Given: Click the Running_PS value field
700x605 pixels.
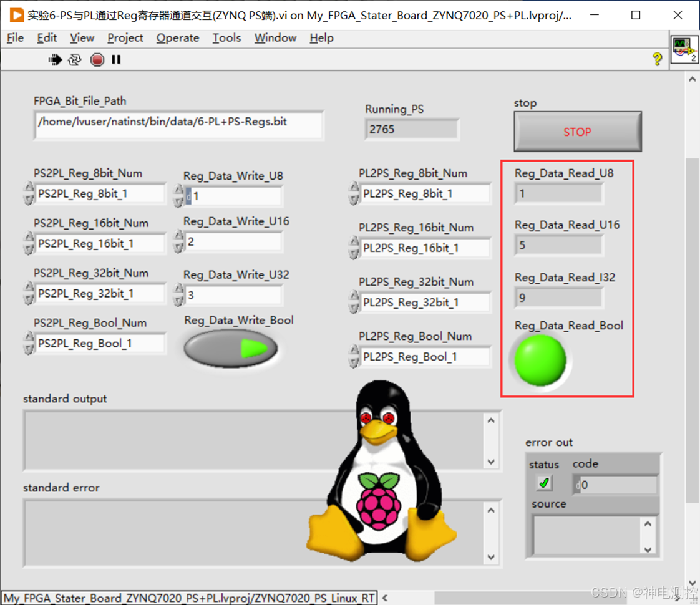Looking at the screenshot, I should pyautogui.click(x=412, y=129).
